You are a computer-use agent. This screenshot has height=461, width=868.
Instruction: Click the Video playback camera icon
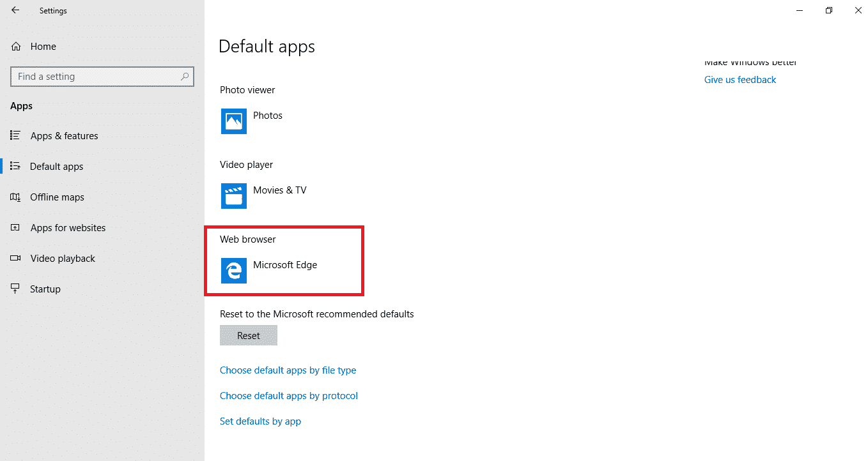(15, 259)
